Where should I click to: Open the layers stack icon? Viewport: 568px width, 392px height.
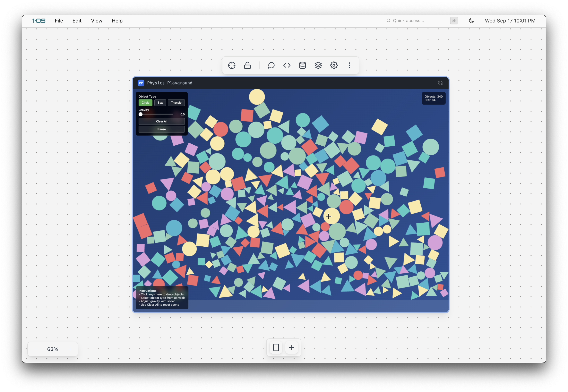pyautogui.click(x=318, y=65)
